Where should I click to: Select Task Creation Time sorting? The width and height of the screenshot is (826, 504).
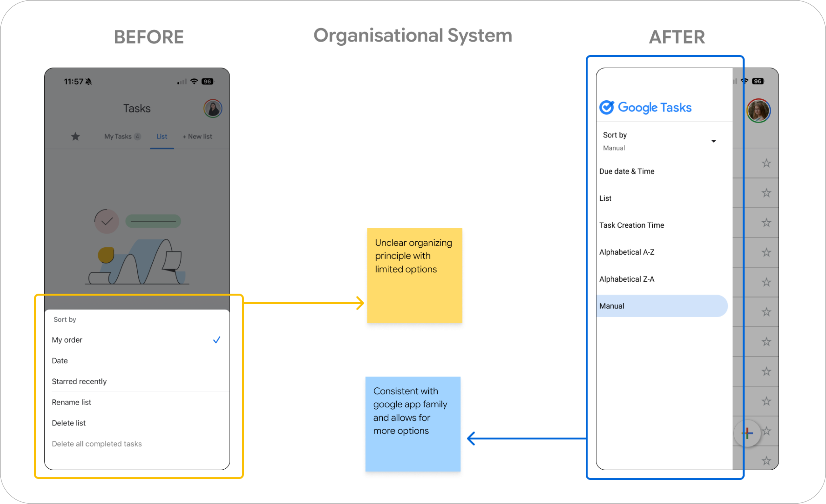(662, 225)
